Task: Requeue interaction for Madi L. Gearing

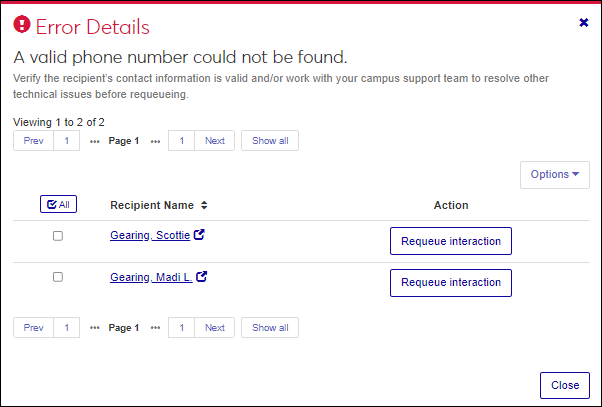Action: tap(450, 282)
